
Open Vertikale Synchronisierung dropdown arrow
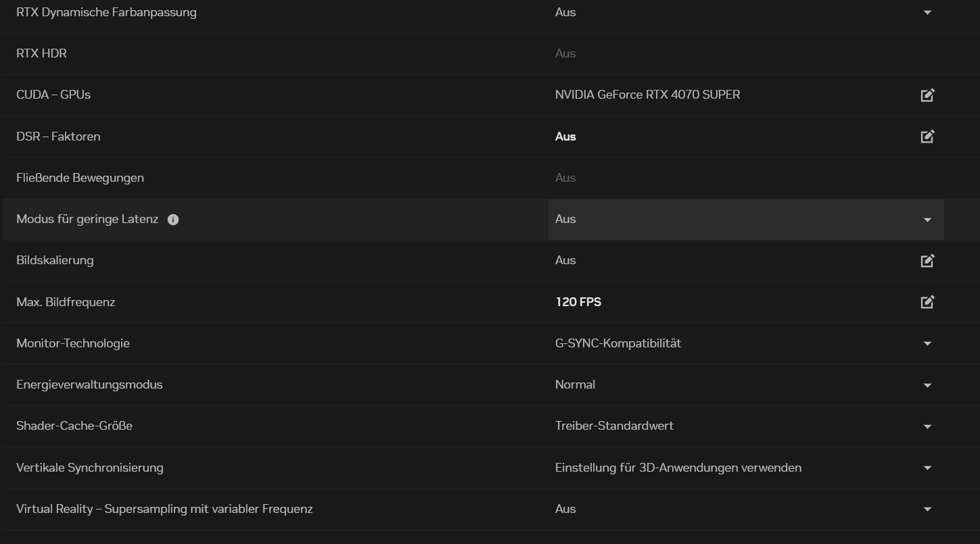tap(927, 468)
